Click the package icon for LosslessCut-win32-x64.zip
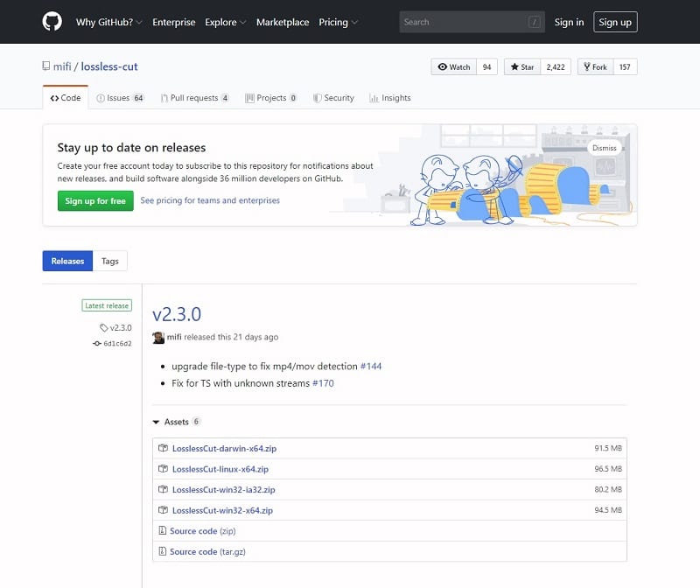Screen dimensions: 700x588 click(163, 510)
